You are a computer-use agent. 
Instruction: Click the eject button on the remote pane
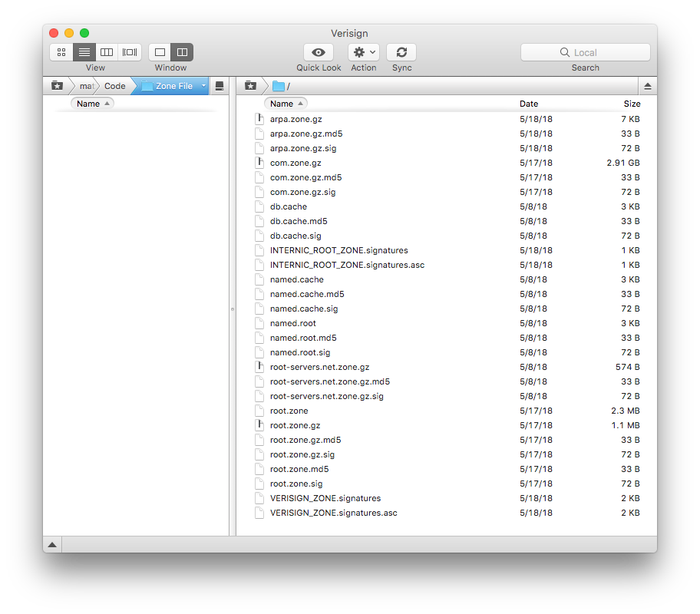coord(648,85)
